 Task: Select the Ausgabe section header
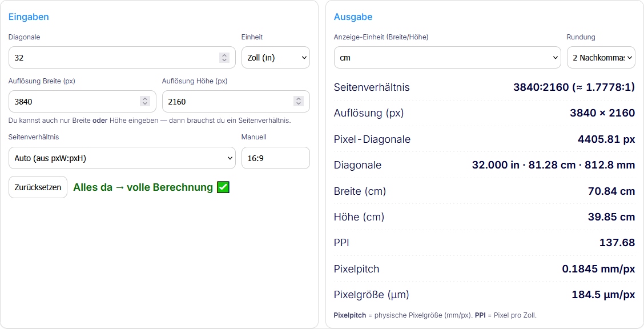point(353,17)
